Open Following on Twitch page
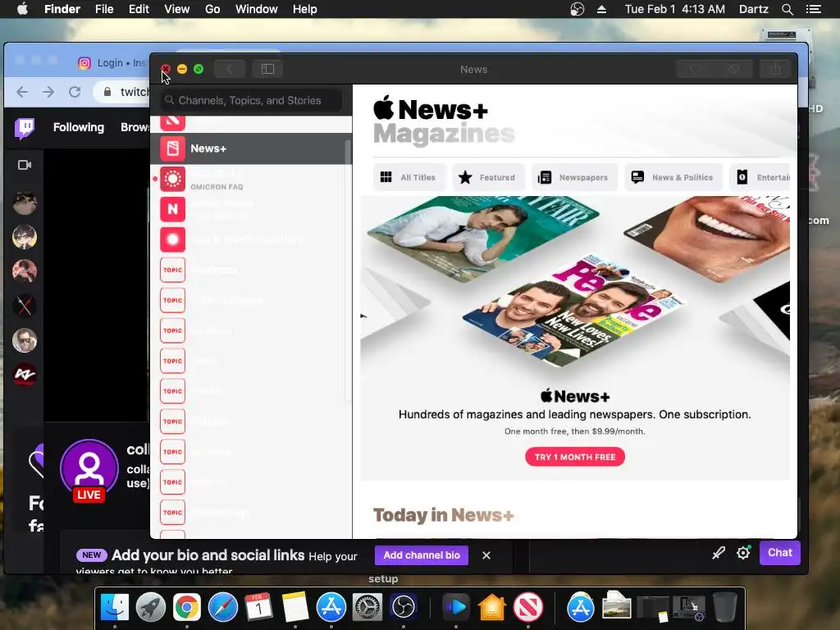The height and width of the screenshot is (630, 840). point(79,127)
